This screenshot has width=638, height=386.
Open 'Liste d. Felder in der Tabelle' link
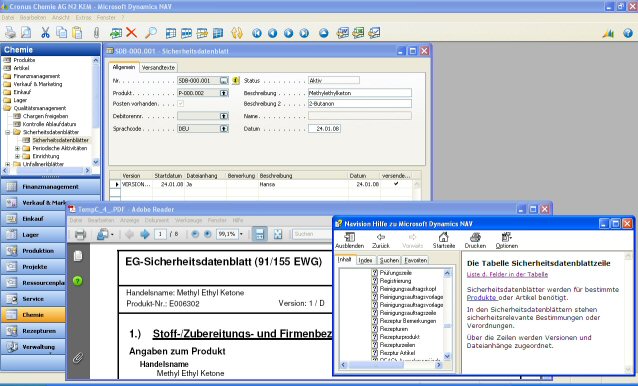[507, 275]
